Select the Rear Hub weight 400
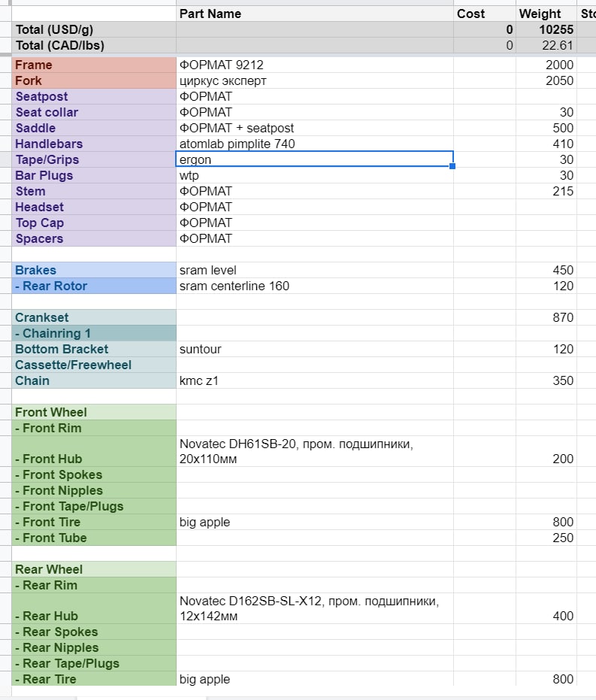596x700 pixels. (546, 608)
